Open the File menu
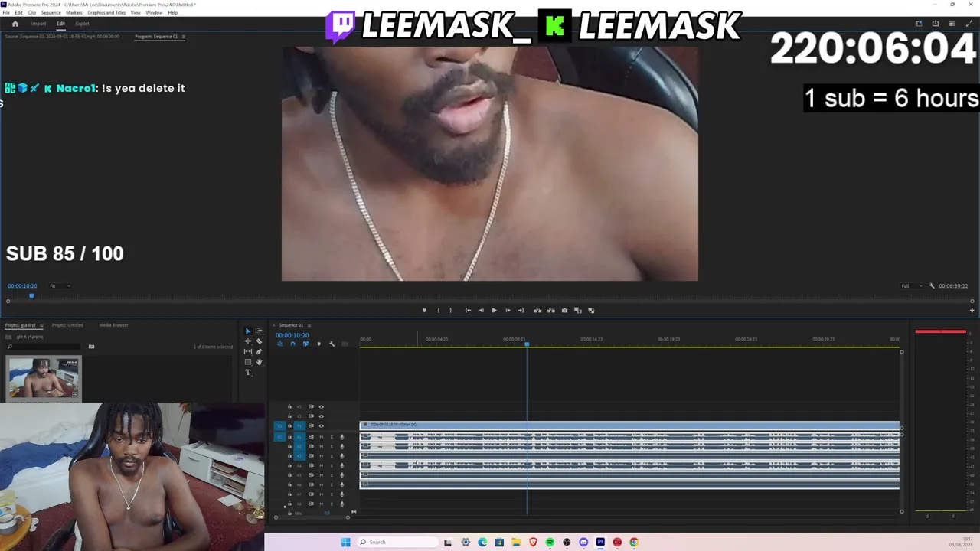This screenshot has width=980, height=551. coord(6,13)
